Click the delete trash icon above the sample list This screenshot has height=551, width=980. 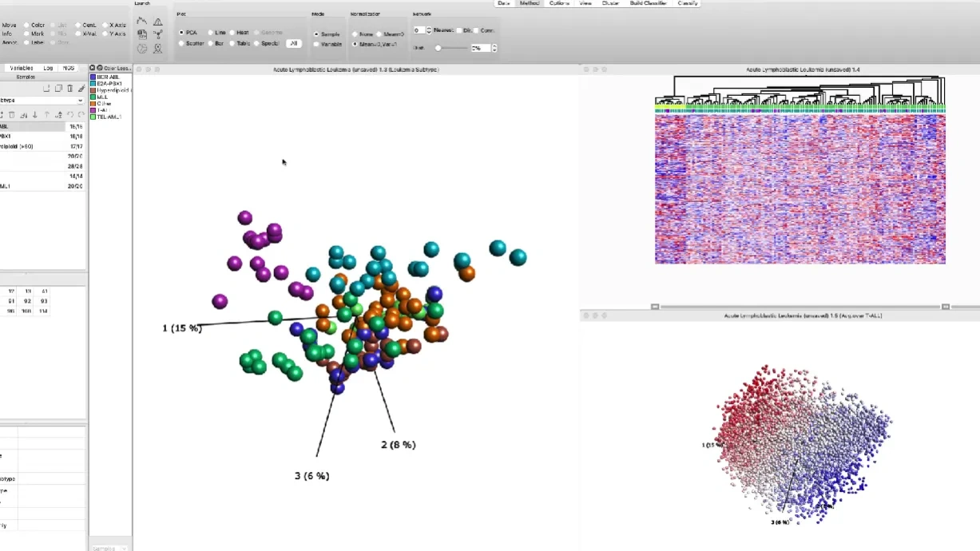click(x=69, y=88)
